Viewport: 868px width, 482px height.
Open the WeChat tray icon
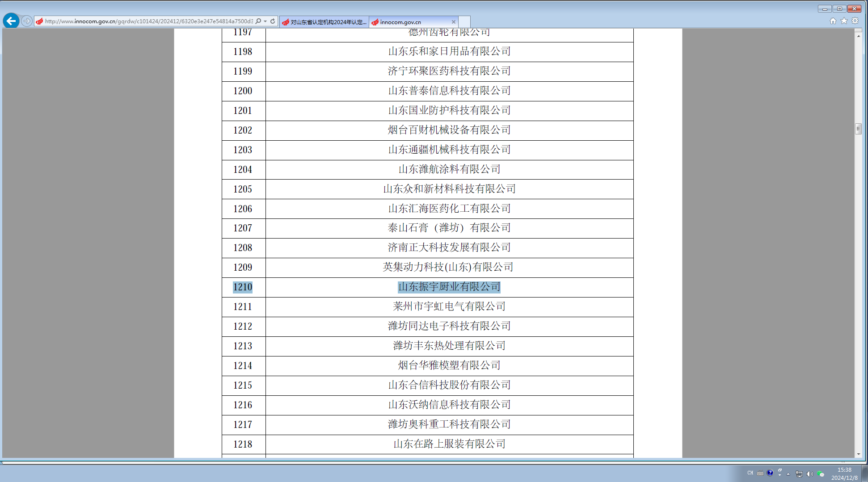820,474
